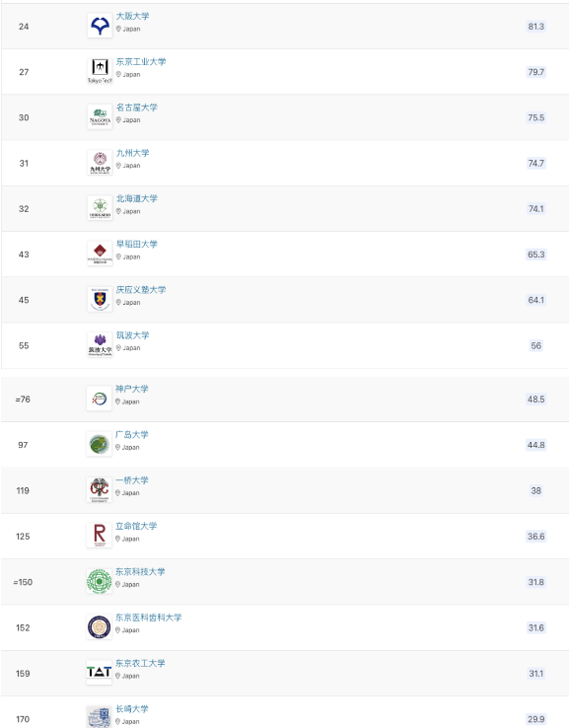Click the Hokkaido University logo icon
This screenshot has height=728, width=569.
tap(100, 208)
